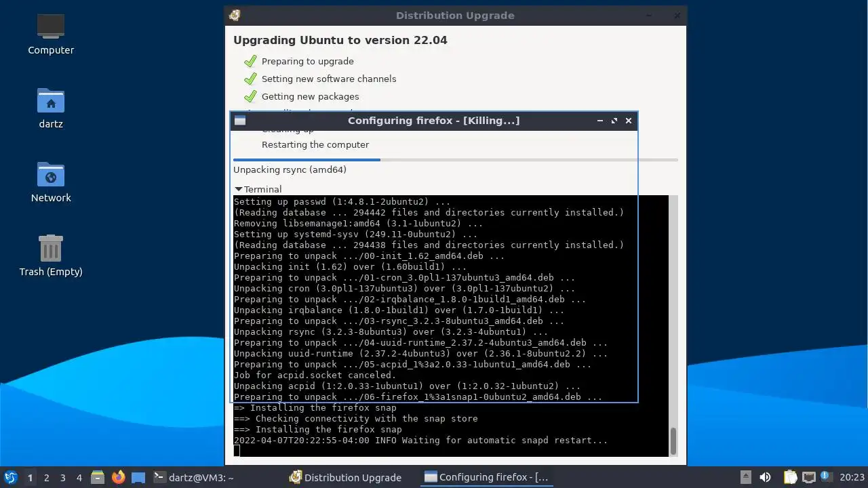Click the "Waiting for automatic snapd restart" line
The width and height of the screenshot is (868, 488).
[420, 440]
